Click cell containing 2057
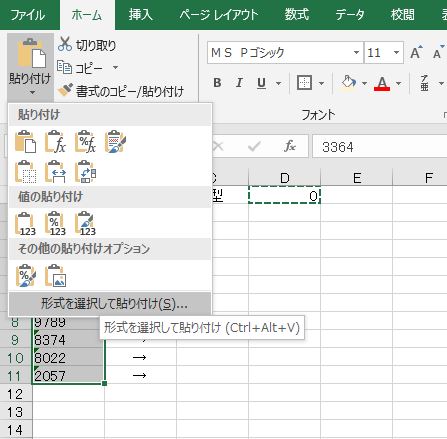Viewport: 447px width, 439px height. [68, 375]
